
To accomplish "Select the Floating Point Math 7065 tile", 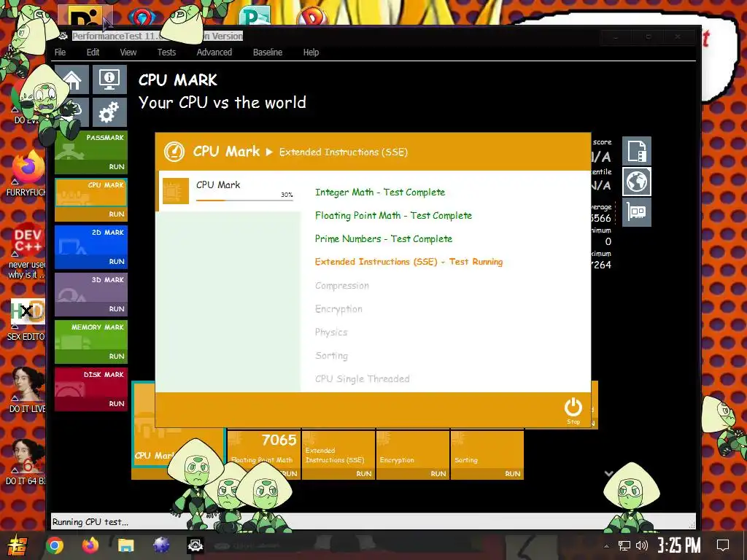I will (x=264, y=454).
